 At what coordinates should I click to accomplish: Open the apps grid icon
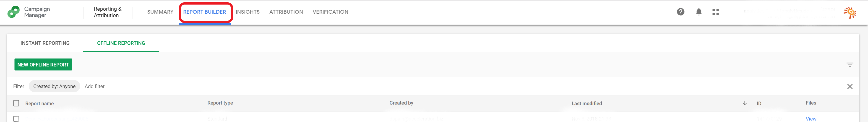[x=716, y=13]
